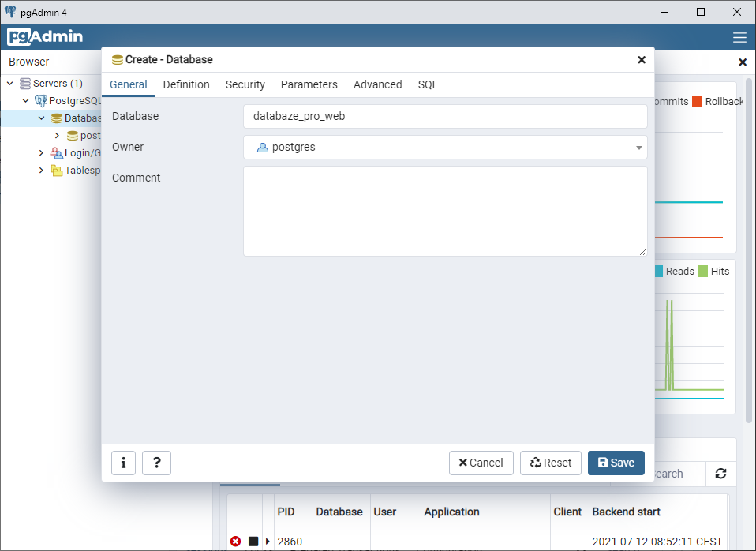The image size is (756, 551).
Task: Click the info icon in the dialog footer
Action: (123, 463)
